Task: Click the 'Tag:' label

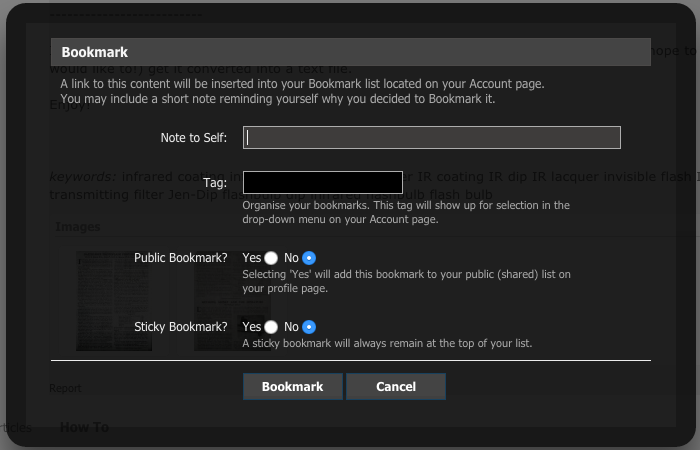Action: (215, 183)
